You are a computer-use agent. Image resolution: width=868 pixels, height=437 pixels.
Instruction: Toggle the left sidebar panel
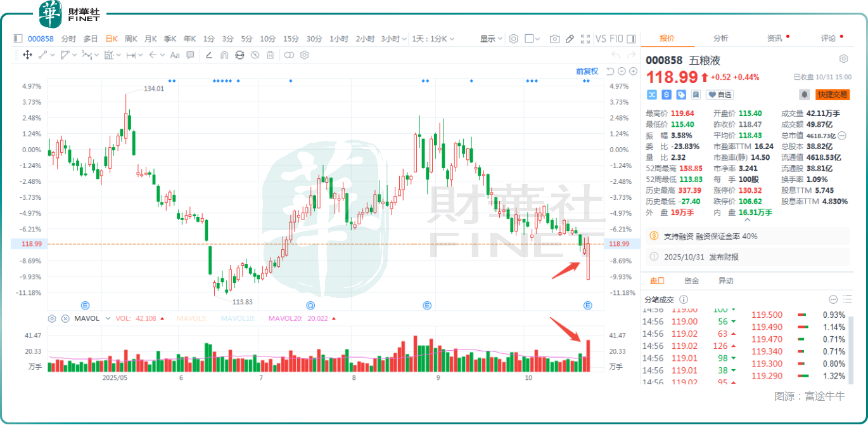click(x=18, y=39)
